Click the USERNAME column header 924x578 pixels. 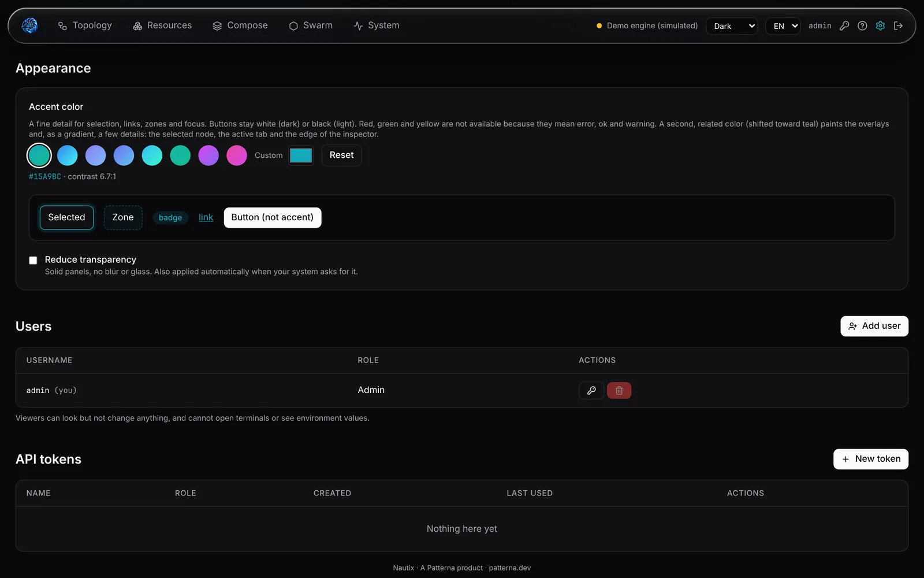click(50, 360)
